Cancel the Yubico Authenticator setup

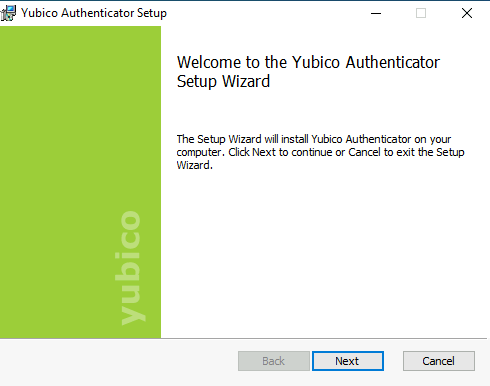439,361
